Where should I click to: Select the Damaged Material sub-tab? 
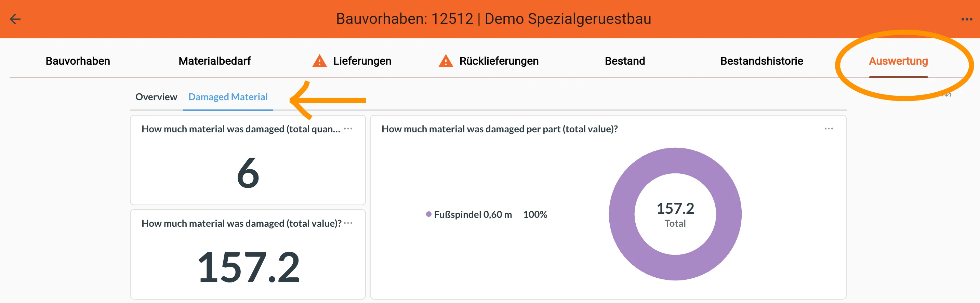pos(228,97)
